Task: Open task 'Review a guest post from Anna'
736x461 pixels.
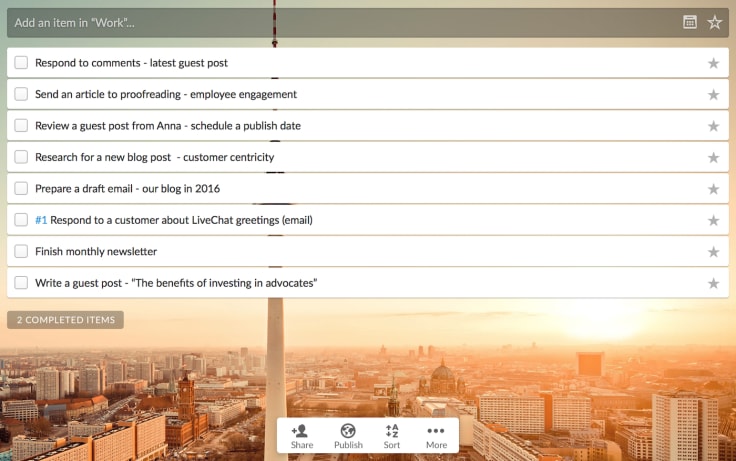Action: (x=168, y=126)
